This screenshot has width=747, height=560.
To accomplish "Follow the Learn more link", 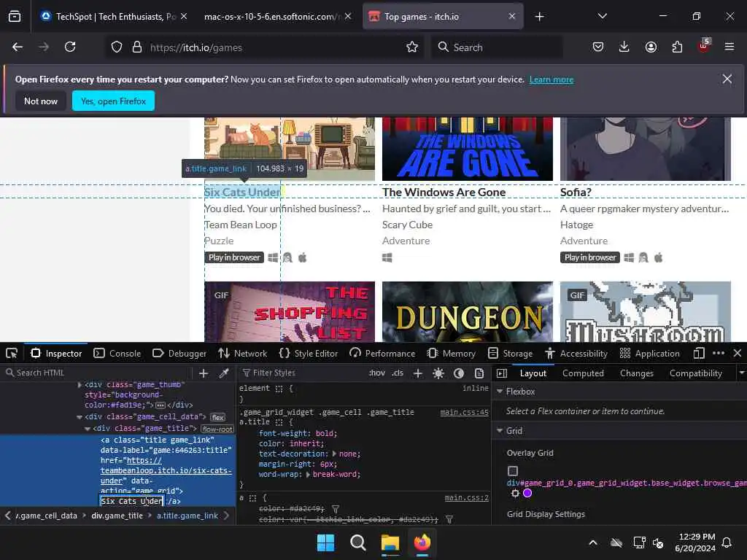I will pyautogui.click(x=551, y=79).
